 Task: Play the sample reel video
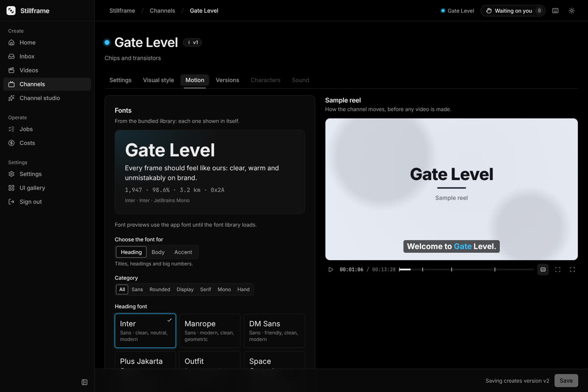point(331,269)
